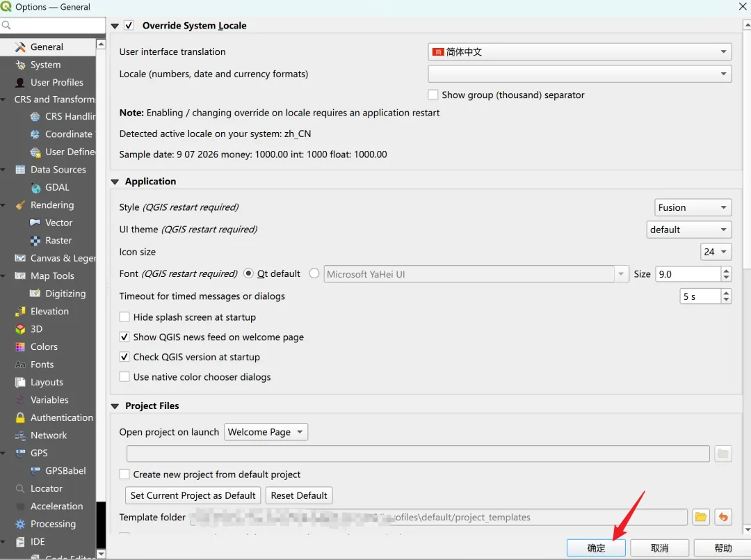This screenshot has width=751, height=560.
Task: Click the Authentication padlock icon
Action: click(x=20, y=417)
